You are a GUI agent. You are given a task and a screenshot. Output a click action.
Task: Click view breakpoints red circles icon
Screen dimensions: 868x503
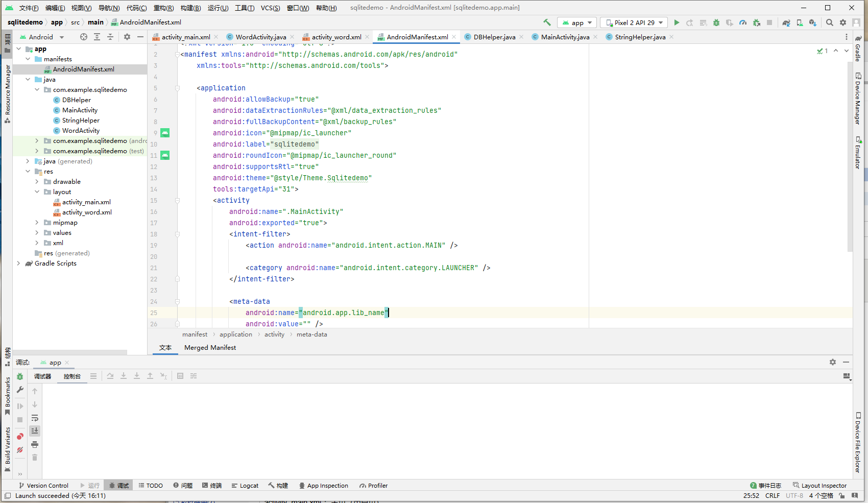coord(20,437)
